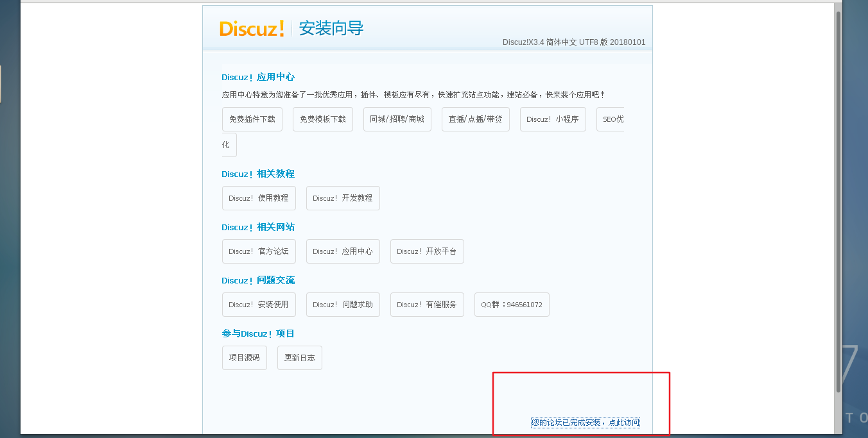Open 直播/点播/带货 app button
The height and width of the screenshot is (438, 868).
point(476,119)
